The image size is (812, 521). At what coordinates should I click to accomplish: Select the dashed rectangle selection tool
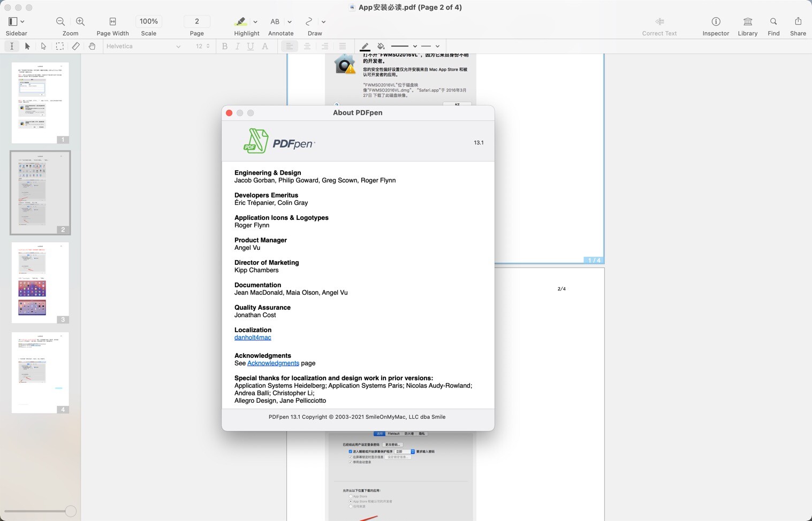point(59,46)
